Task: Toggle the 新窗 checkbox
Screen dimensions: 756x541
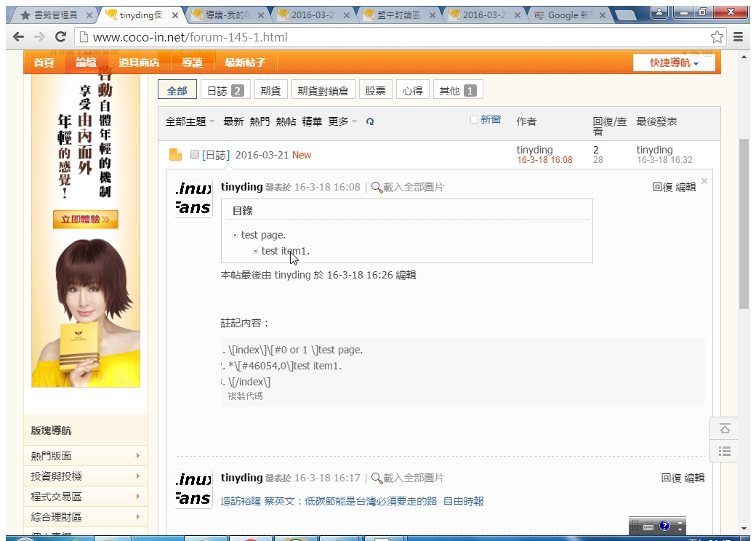Action: coord(475,119)
